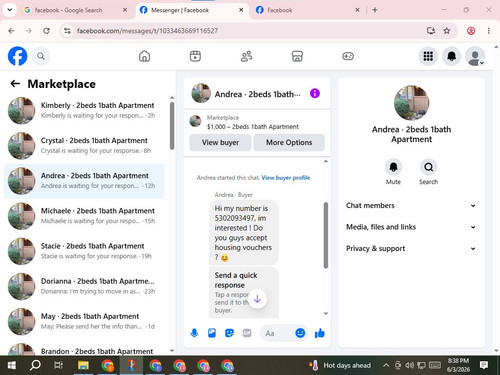500x375 pixels.
Task: Open Windows taskbar search
Action: click(35, 365)
